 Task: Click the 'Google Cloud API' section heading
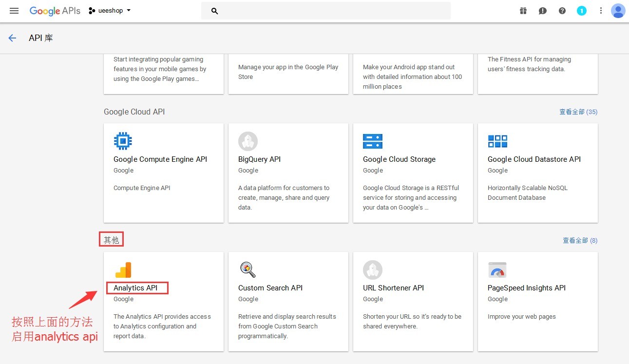(x=134, y=112)
